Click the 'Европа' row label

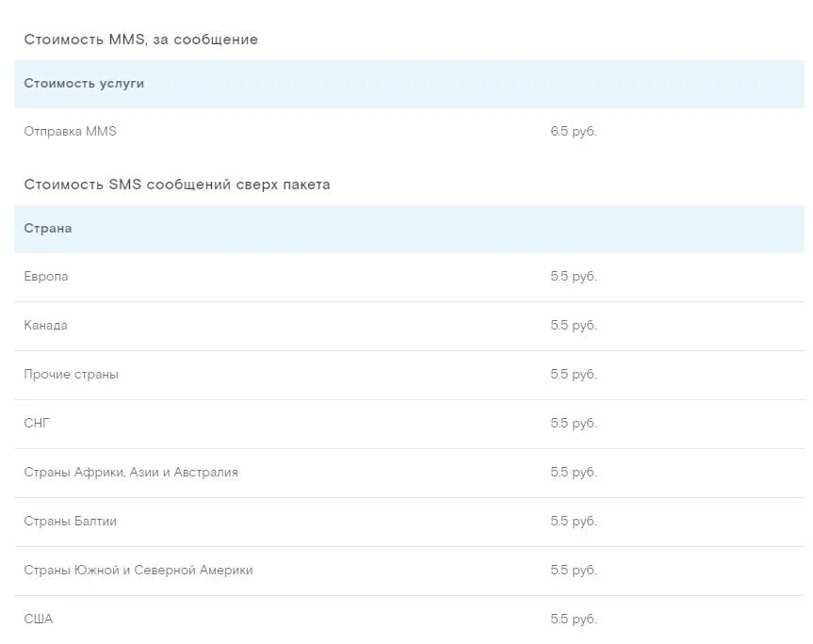45,276
